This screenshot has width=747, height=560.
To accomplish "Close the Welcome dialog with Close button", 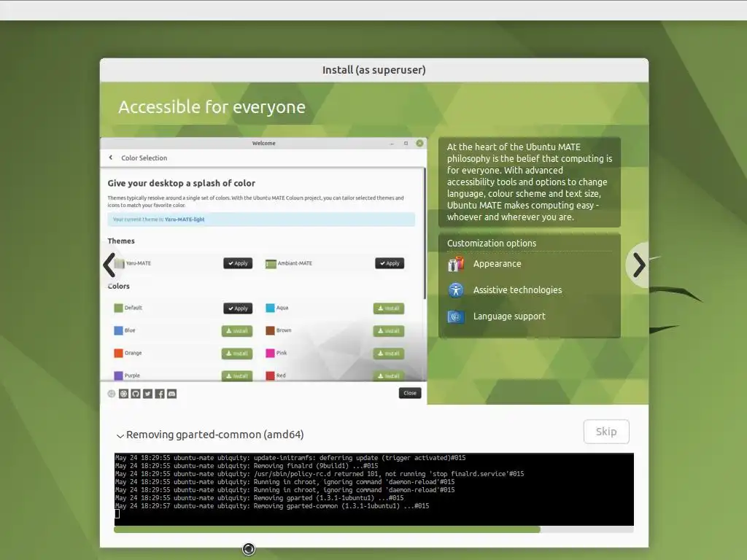I will (410, 393).
